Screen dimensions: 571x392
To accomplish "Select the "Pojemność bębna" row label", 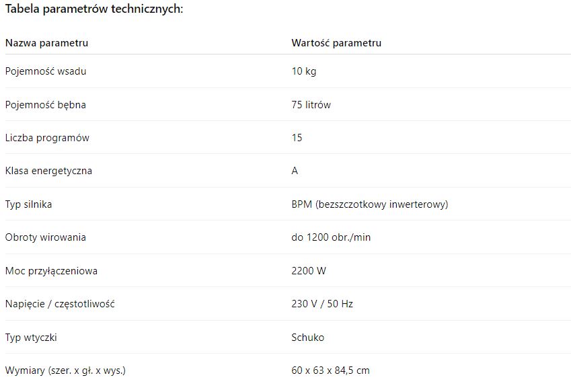I will coord(46,105).
